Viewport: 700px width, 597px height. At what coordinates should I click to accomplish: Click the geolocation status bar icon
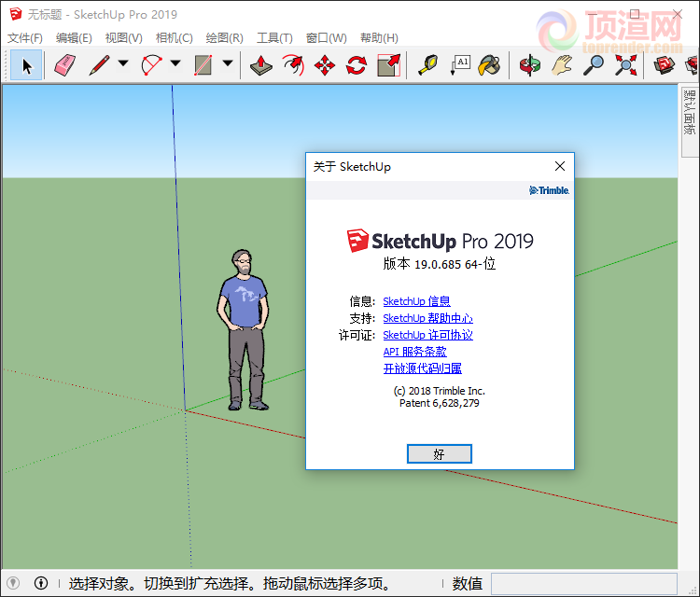13,583
